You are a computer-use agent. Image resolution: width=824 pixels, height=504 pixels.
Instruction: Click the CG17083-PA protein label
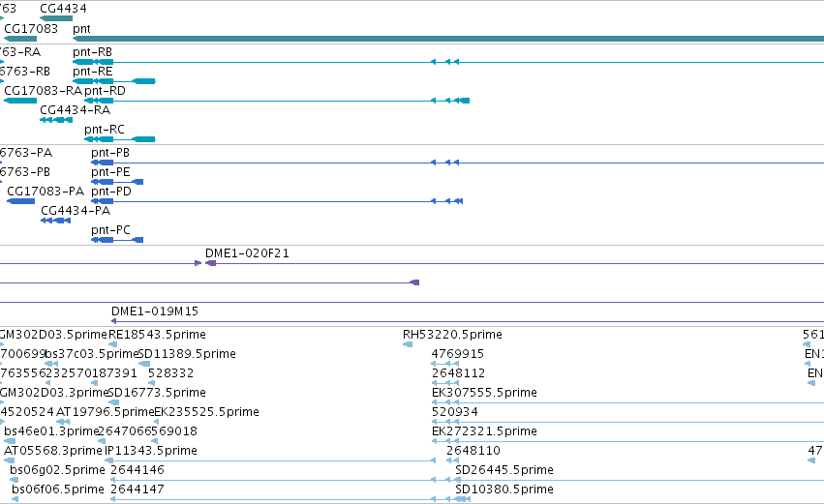pyautogui.click(x=46, y=192)
